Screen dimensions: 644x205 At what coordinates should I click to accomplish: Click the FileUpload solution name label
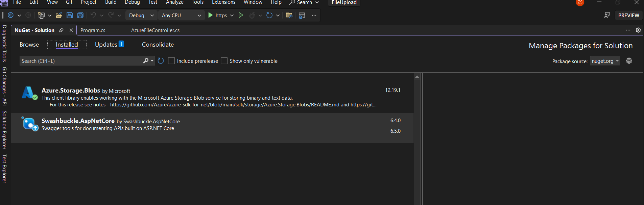344,2
